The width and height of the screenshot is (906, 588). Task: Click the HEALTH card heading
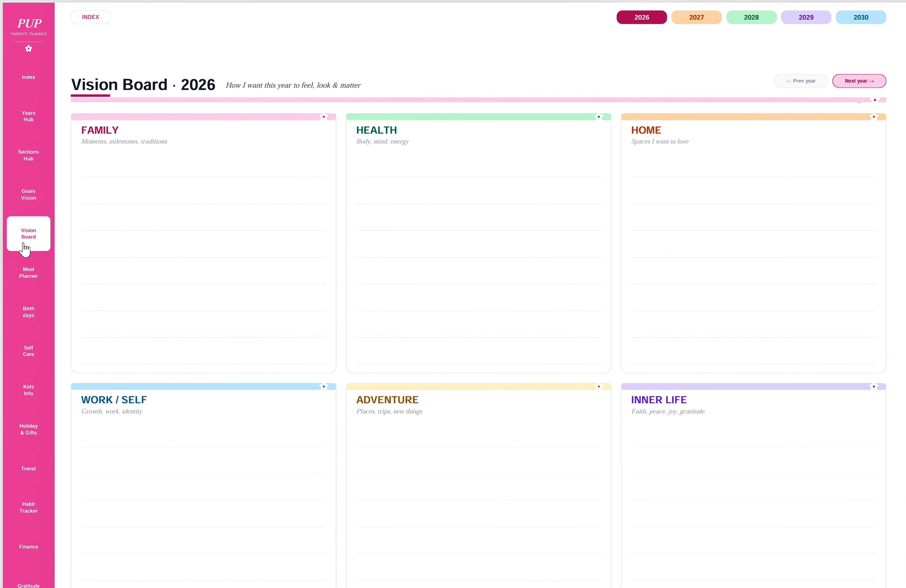377,130
